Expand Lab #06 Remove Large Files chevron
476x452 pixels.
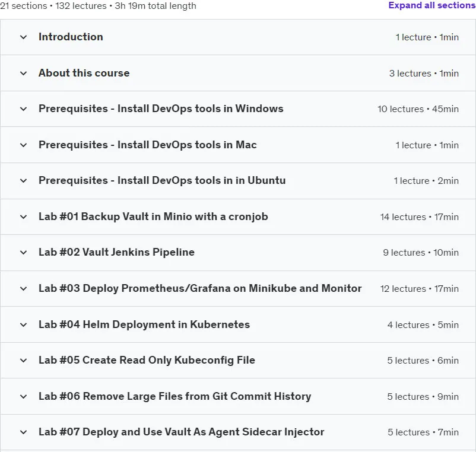[23, 396]
